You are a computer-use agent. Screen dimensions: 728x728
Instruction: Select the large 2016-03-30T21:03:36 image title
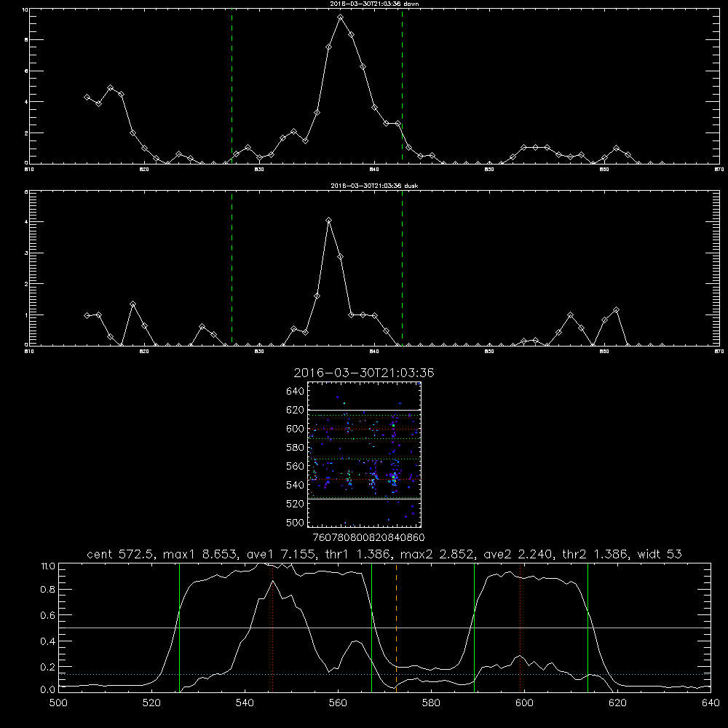click(x=364, y=373)
